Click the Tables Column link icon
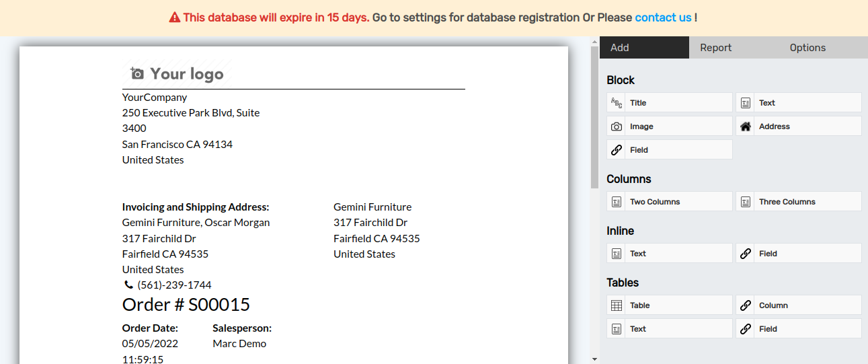Screen dimensions: 868x364 click(x=746, y=305)
